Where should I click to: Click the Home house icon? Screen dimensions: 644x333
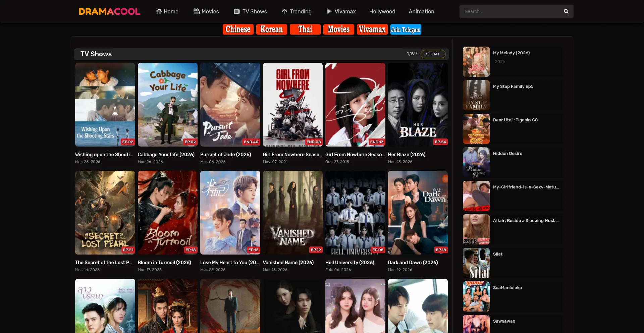tap(159, 11)
